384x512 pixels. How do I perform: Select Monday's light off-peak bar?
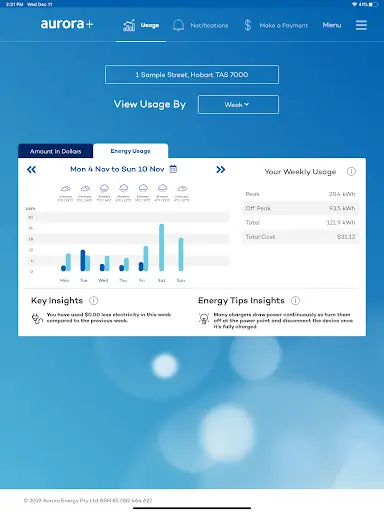point(68,262)
